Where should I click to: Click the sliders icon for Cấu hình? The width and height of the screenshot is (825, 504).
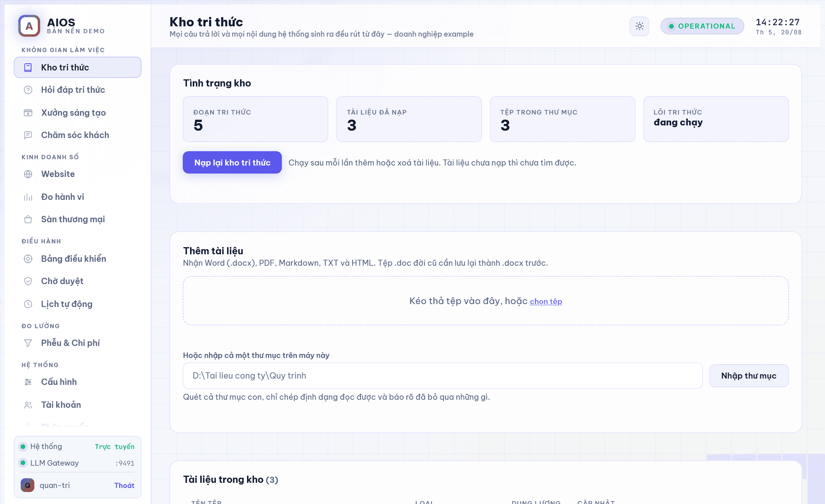[28, 382]
